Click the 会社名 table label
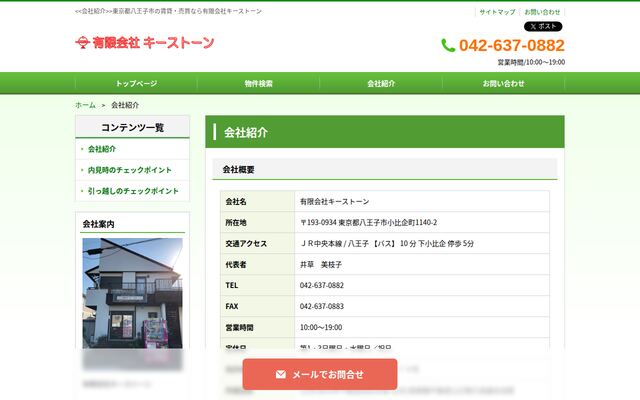Screen dimensions: 640x400 click(x=236, y=201)
